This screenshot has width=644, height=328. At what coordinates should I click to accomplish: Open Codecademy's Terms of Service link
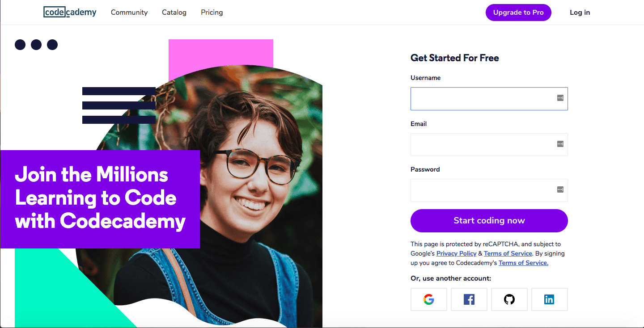click(x=523, y=263)
